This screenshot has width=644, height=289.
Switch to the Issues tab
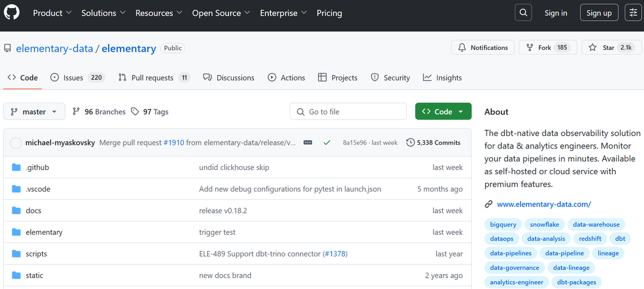click(x=77, y=78)
